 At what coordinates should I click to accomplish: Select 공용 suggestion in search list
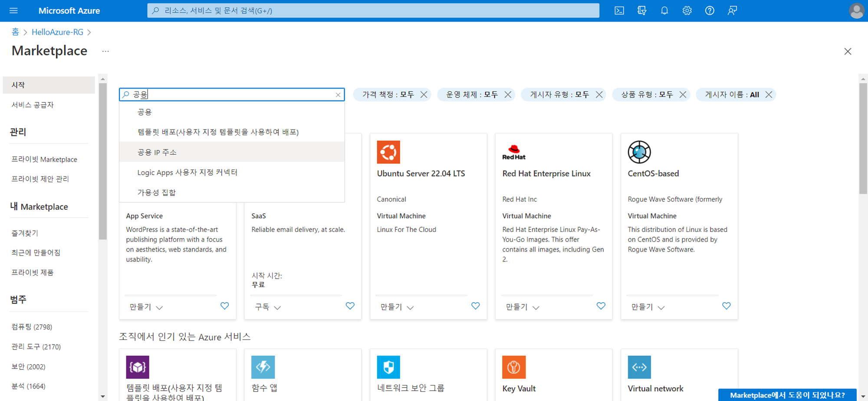(x=232, y=112)
